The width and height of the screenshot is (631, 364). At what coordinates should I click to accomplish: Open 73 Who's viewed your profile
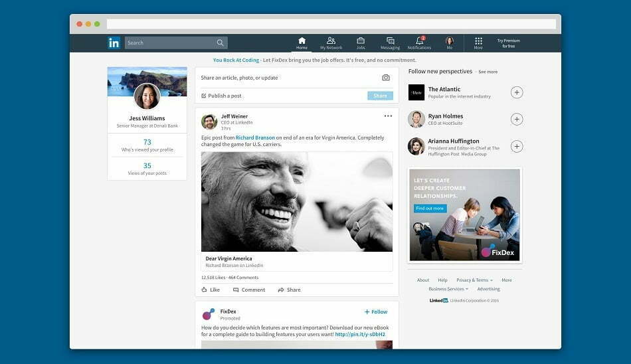[x=147, y=145]
